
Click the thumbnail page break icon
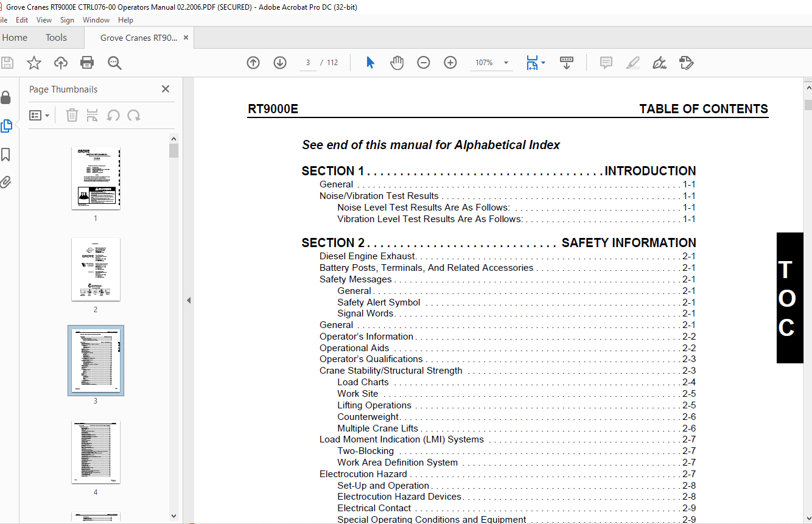tap(93, 115)
